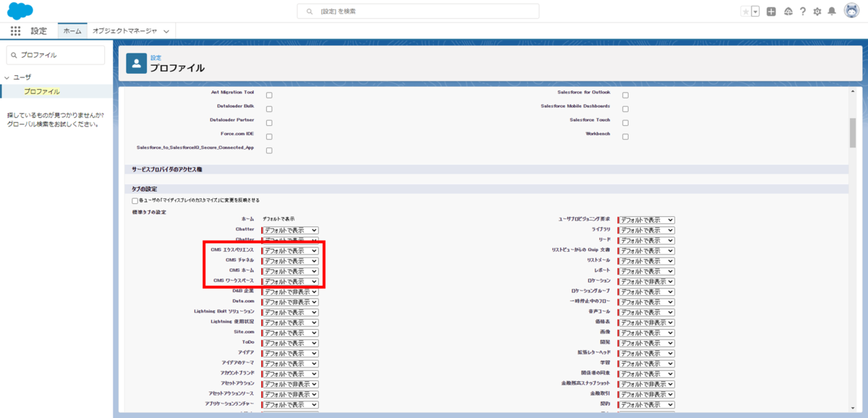868x418 pixels.
Task: Click the 設定 breadcrumb link
Action: coord(156,58)
